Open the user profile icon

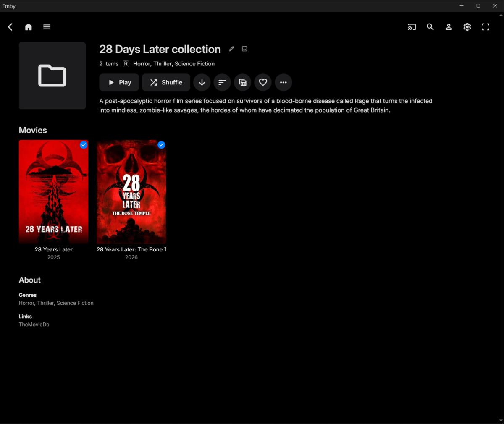click(449, 27)
